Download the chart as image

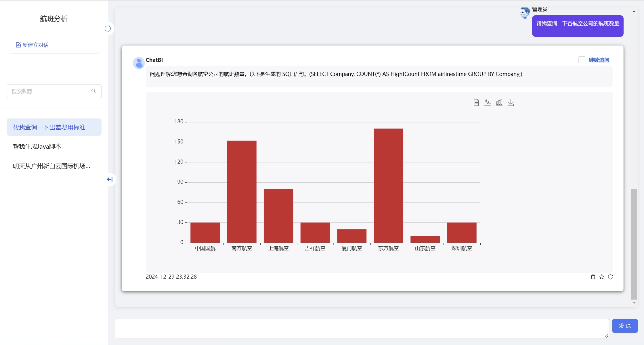(511, 103)
